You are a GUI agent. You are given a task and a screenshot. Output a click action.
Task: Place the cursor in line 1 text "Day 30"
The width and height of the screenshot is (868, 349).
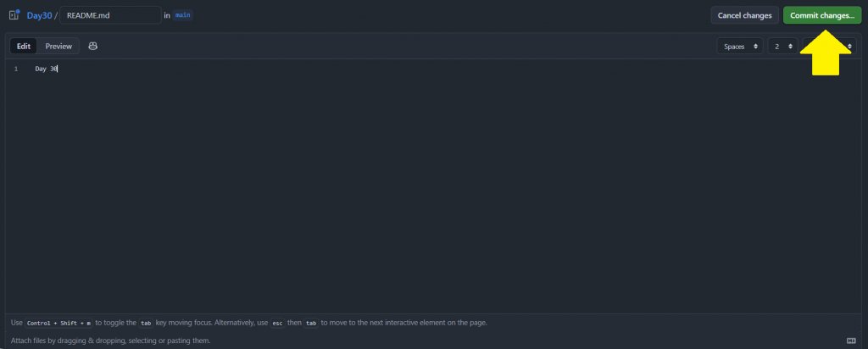point(46,69)
